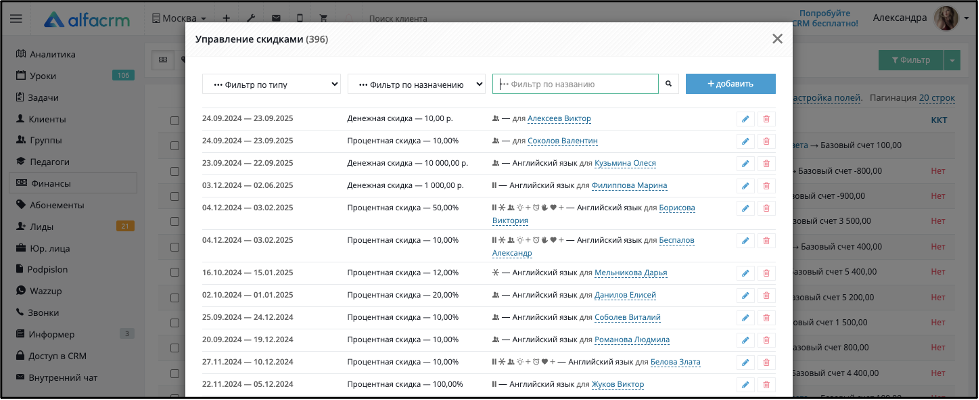Click trash icon for Жуков Виктор discount
Screen dimensions: 979x400
[767, 384]
